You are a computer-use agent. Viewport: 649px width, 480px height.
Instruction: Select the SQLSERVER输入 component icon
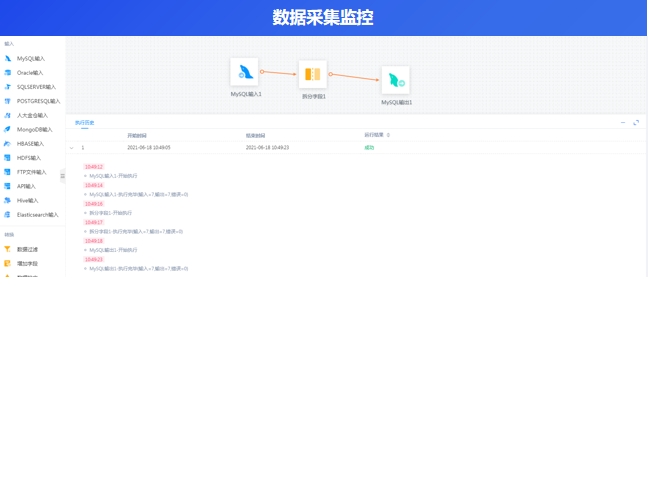(x=7, y=86)
